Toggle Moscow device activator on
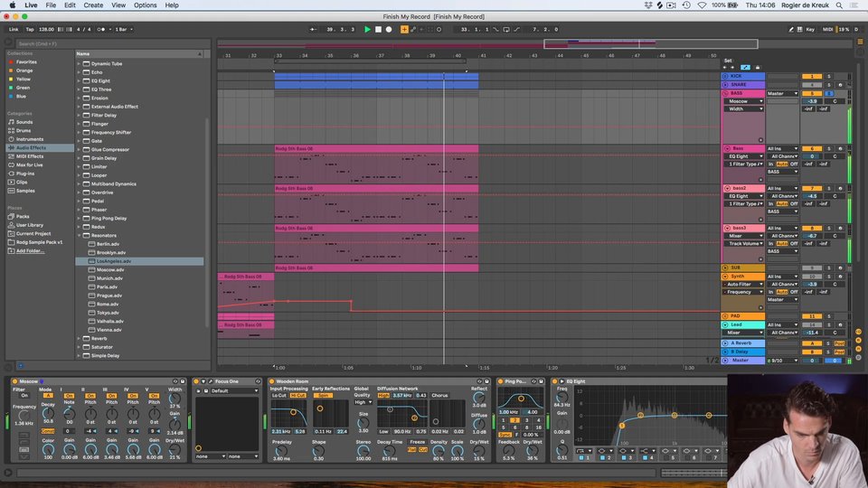The width and height of the screenshot is (868, 488). click(15, 381)
